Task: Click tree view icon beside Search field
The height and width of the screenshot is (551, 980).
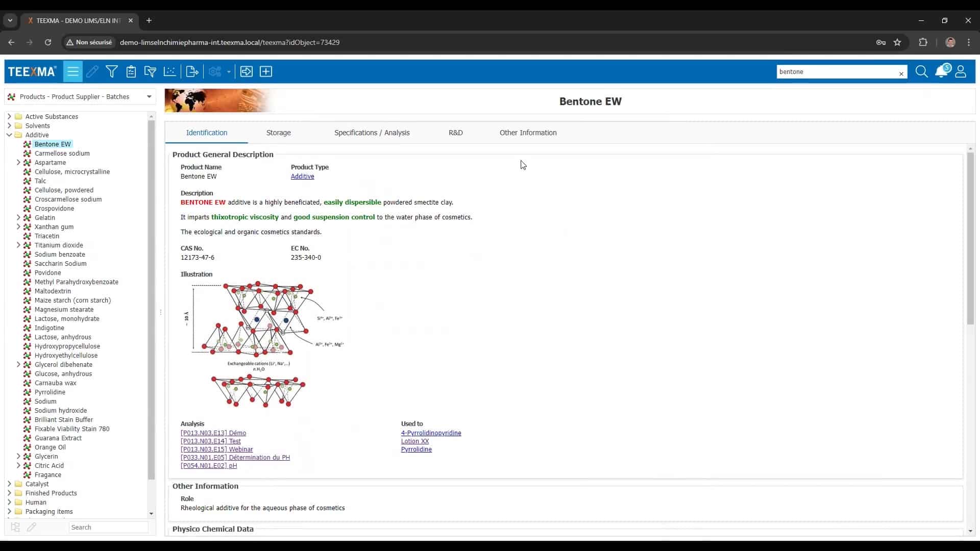Action: coord(15,527)
